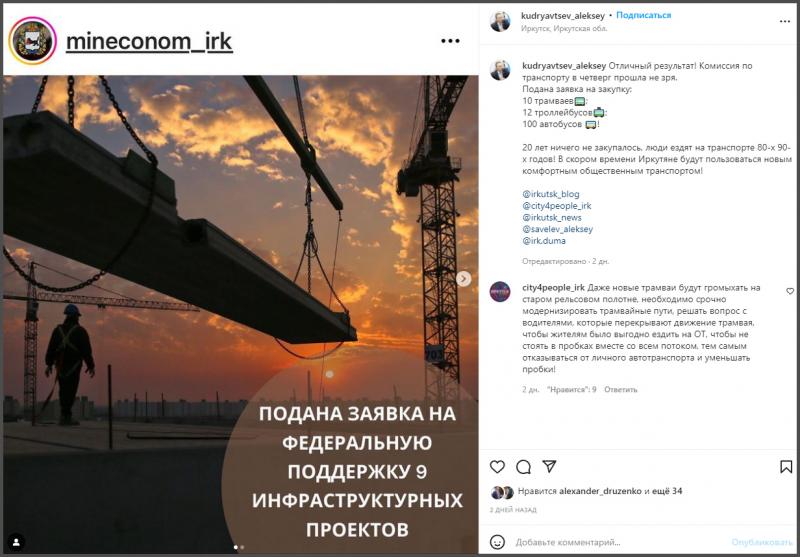Like the post with the heart icon
The image size is (800, 557).
click(x=497, y=467)
